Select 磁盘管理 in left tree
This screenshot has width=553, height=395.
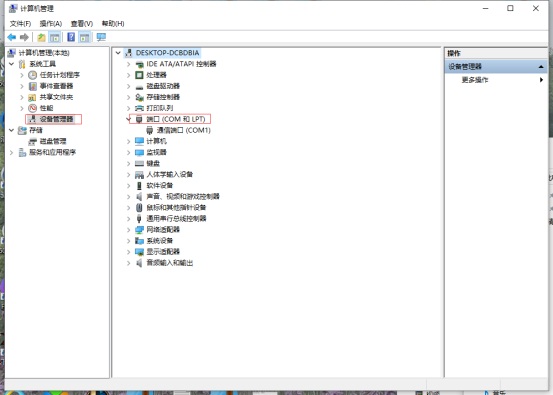(x=53, y=141)
